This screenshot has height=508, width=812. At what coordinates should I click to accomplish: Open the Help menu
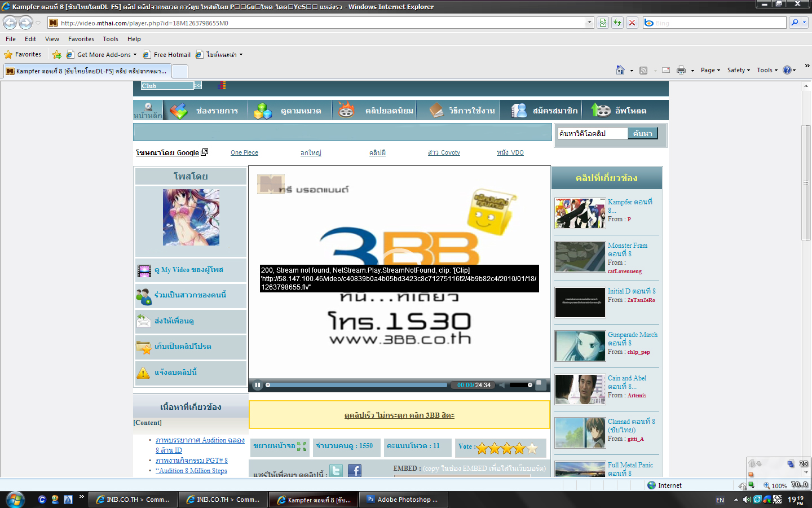coord(134,39)
